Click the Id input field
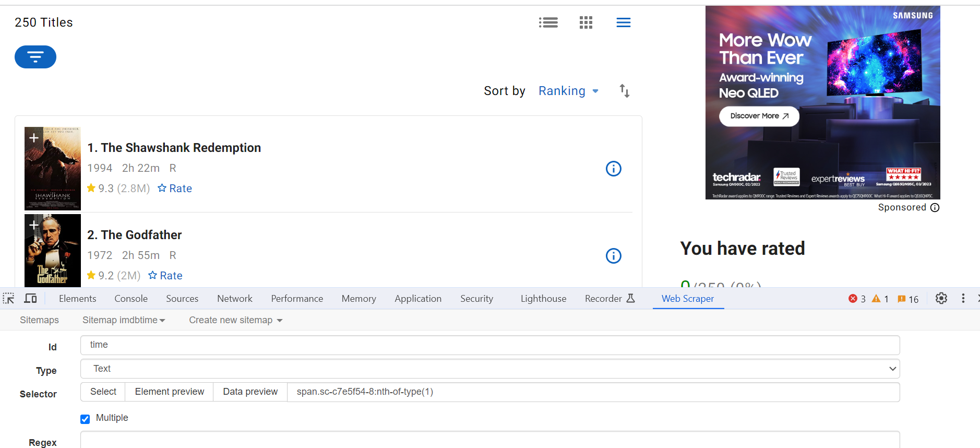 click(489, 345)
